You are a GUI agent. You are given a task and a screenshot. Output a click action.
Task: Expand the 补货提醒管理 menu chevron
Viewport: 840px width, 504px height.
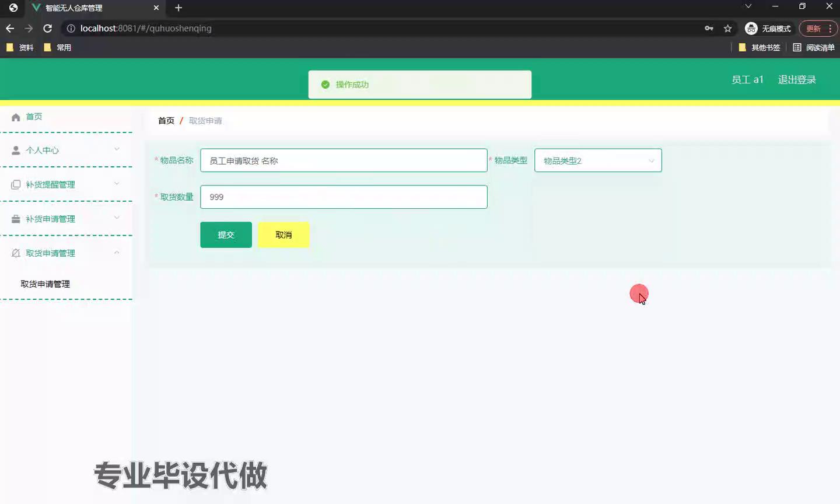[x=117, y=184]
